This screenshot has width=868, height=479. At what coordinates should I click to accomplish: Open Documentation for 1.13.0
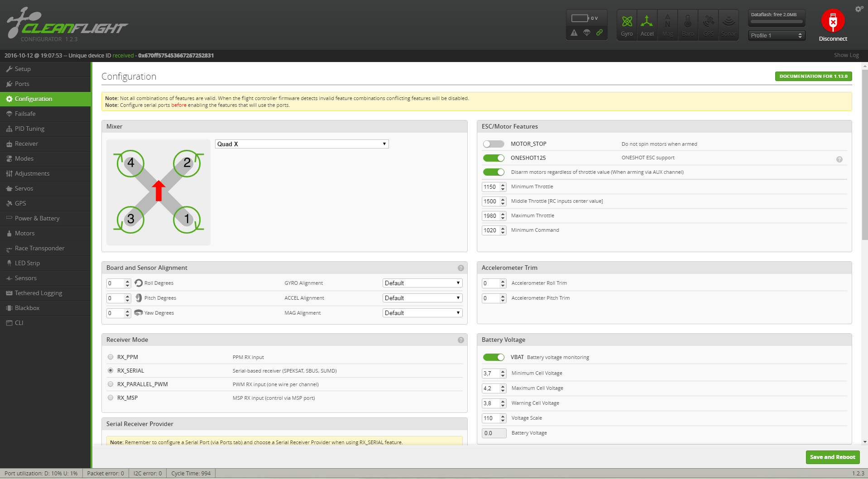coord(813,76)
